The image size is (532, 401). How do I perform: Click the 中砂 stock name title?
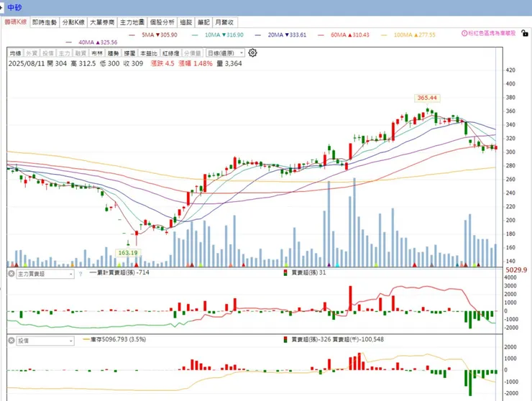click(14, 7)
